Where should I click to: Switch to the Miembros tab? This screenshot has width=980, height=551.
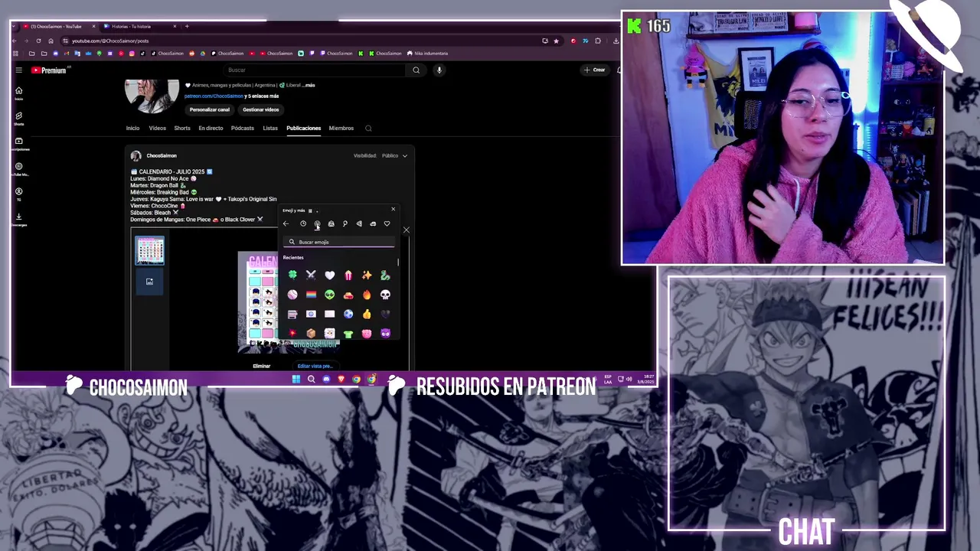coord(341,128)
